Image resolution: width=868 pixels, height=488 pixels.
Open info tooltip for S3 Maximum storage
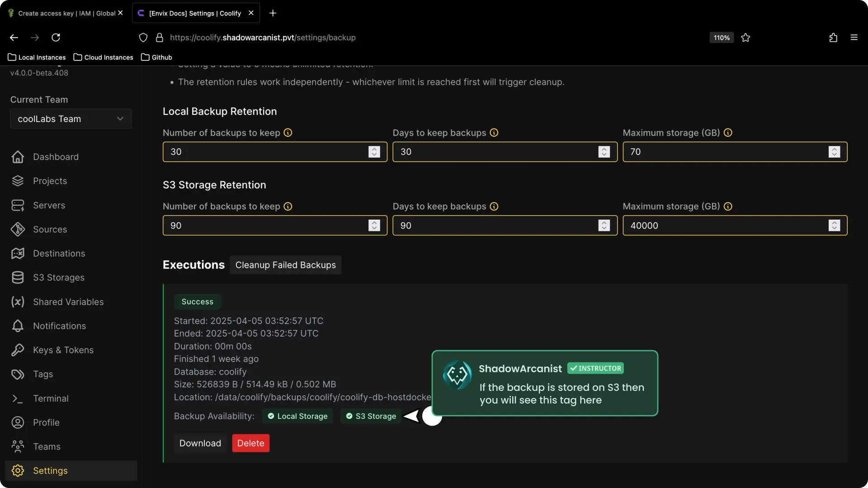point(728,206)
